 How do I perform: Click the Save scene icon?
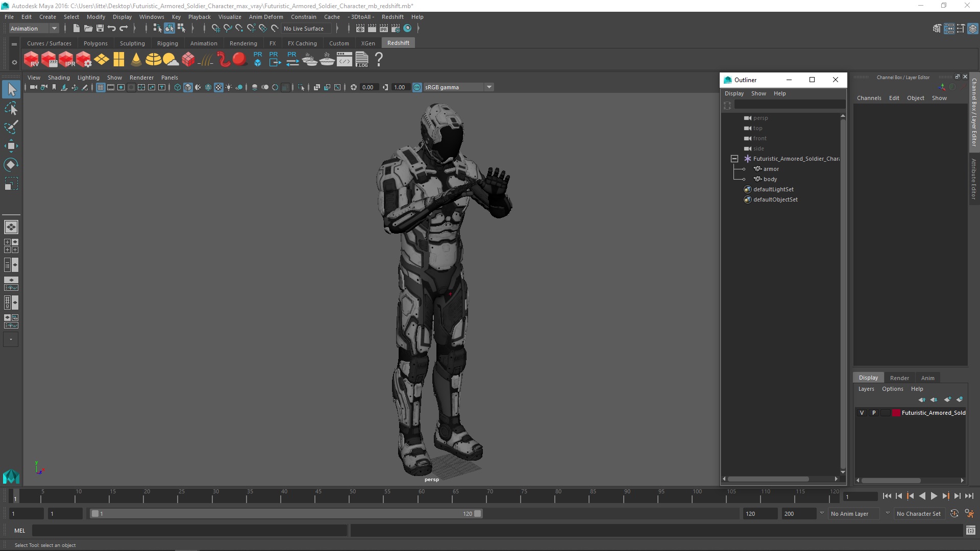[x=100, y=29]
